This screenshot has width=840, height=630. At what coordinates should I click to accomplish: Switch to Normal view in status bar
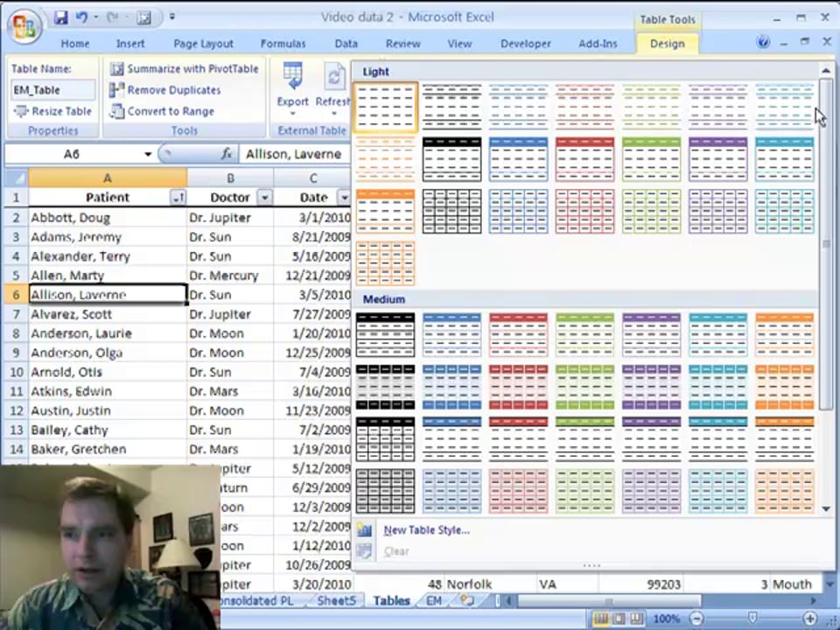click(x=601, y=619)
